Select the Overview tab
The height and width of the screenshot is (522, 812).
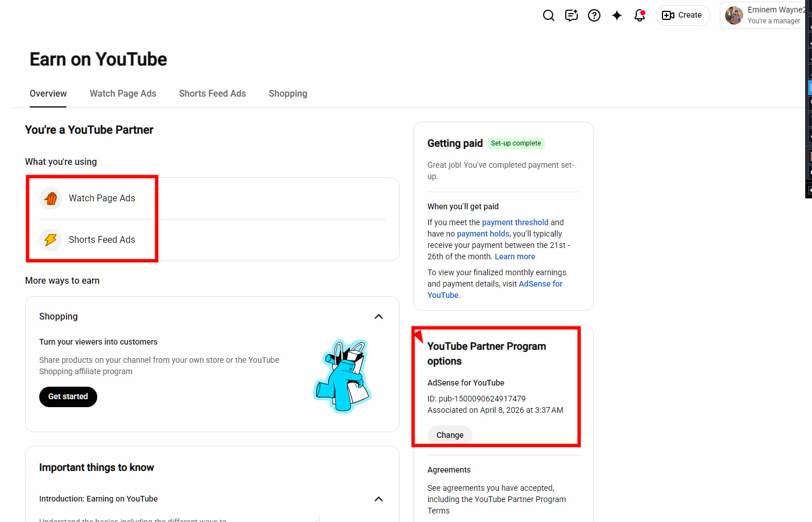(x=48, y=93)
